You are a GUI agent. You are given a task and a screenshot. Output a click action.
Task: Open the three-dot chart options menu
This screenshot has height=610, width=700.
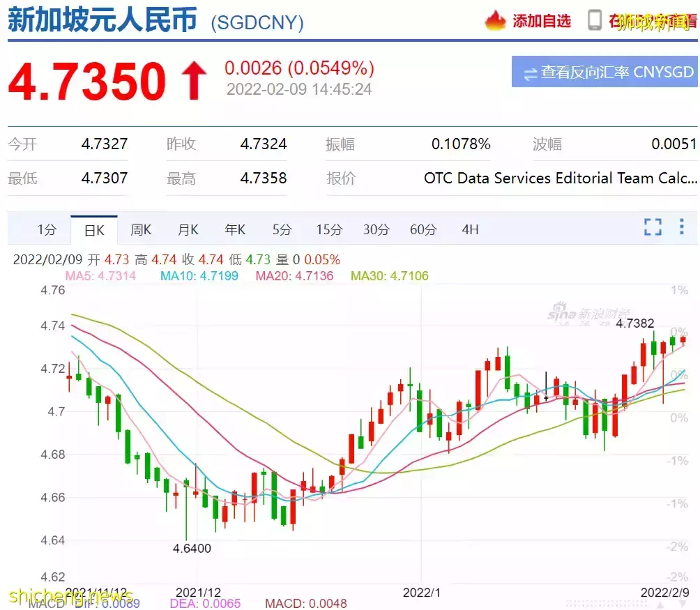point(681,227)
